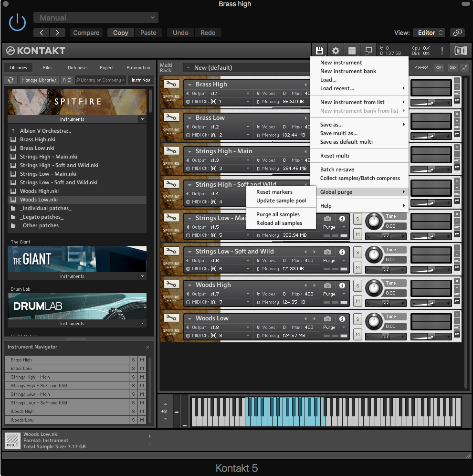Minimize all rack instruments icon

click(x=464, y=68)
